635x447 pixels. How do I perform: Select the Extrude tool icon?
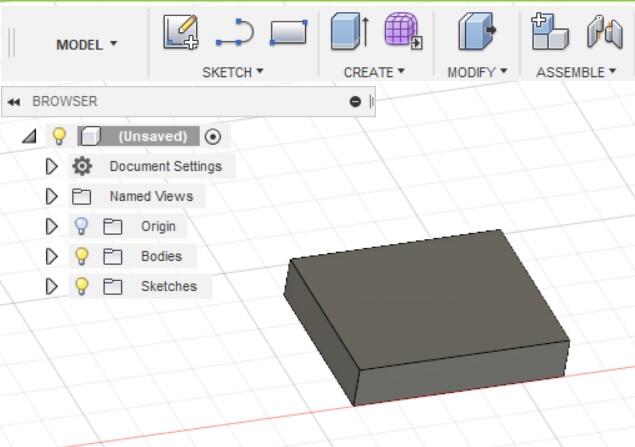[x=350, y=31]
